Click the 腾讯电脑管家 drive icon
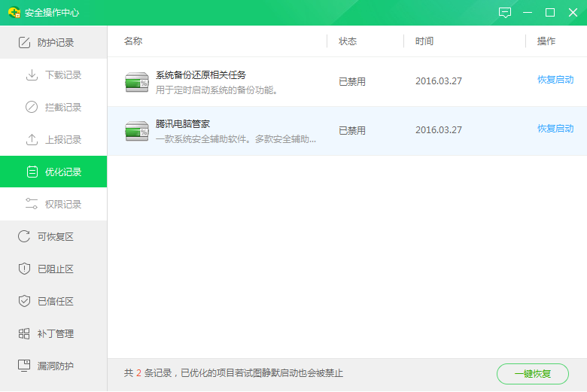Image resolution: width=587 pixels, height=392 pixels. (x=137, y=131)
